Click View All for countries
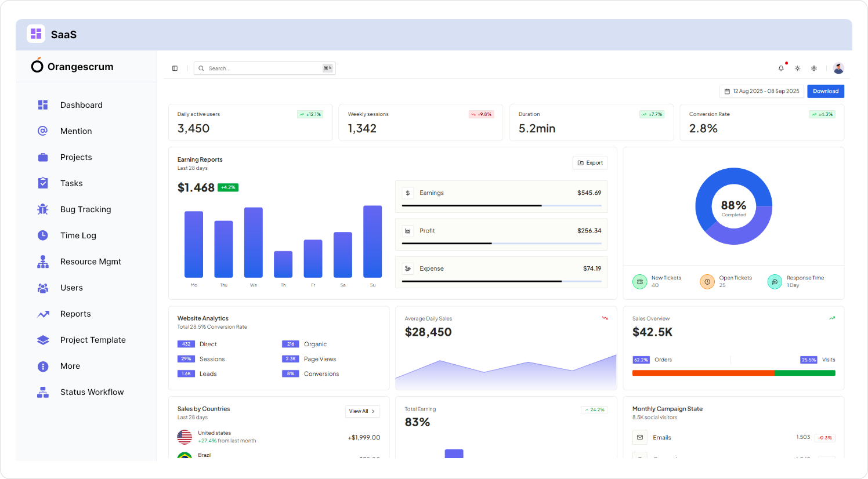This screenshot has width=868, height=479. pos(363,411)
